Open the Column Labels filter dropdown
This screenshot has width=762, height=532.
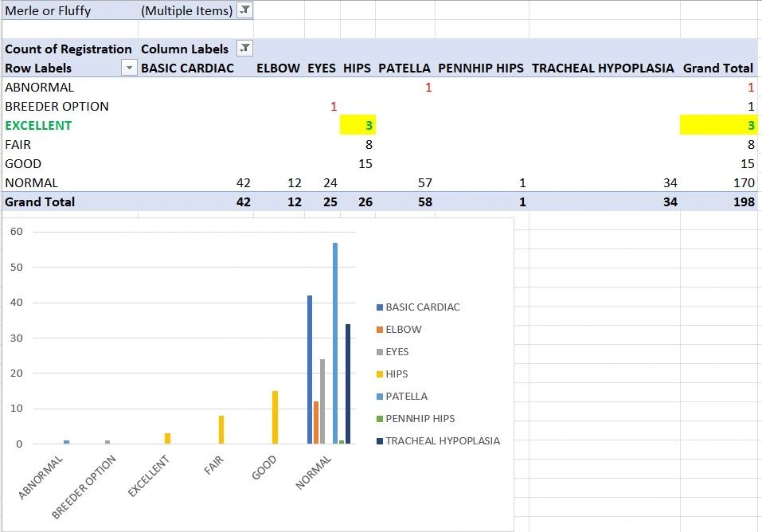tap(245, 49)
